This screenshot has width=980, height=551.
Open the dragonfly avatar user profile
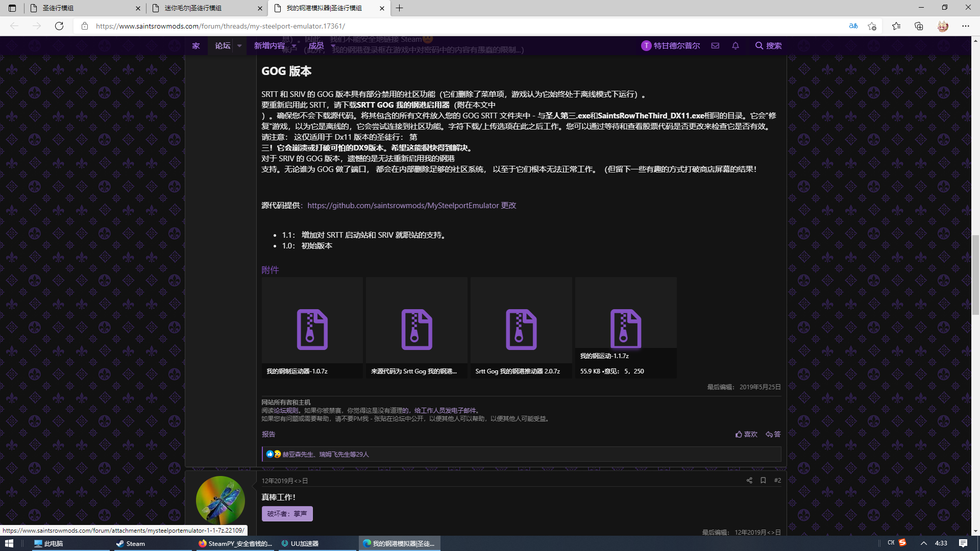[220, 500]
